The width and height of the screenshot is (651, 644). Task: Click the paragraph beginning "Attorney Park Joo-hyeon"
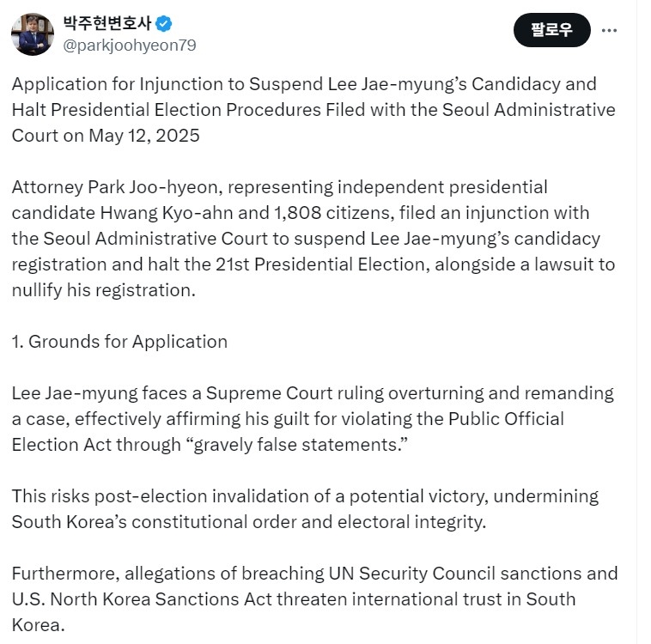[x=313, y=239]
